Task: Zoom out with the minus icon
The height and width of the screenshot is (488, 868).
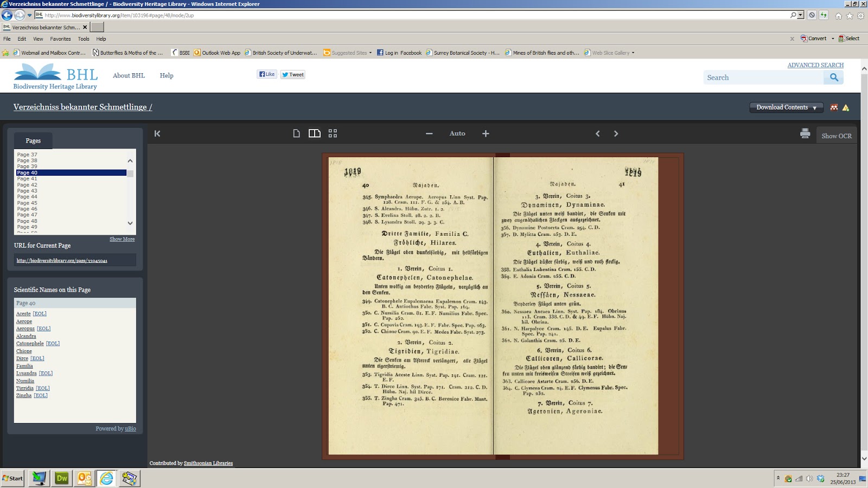Action: pyautogui.click(x=429, y=133)
